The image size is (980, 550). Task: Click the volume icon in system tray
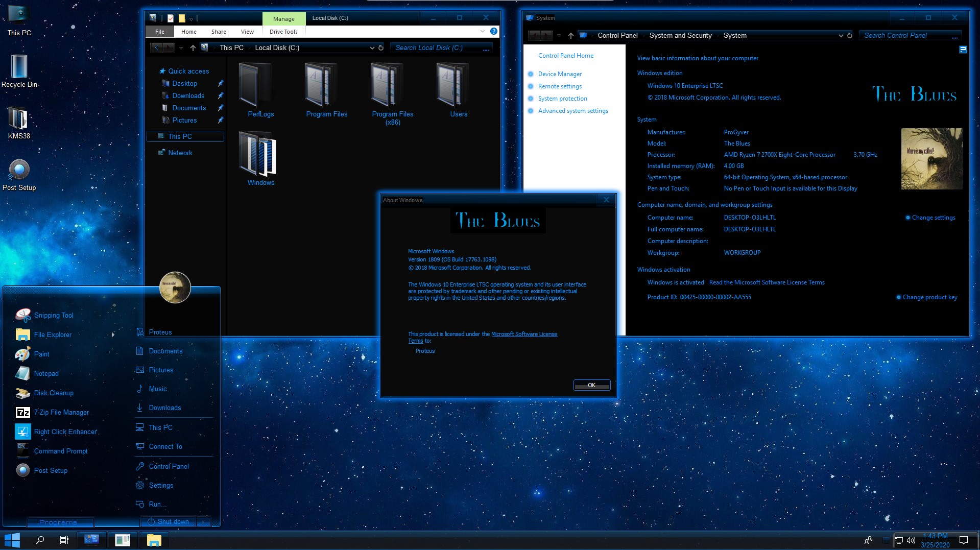(911, 540)
